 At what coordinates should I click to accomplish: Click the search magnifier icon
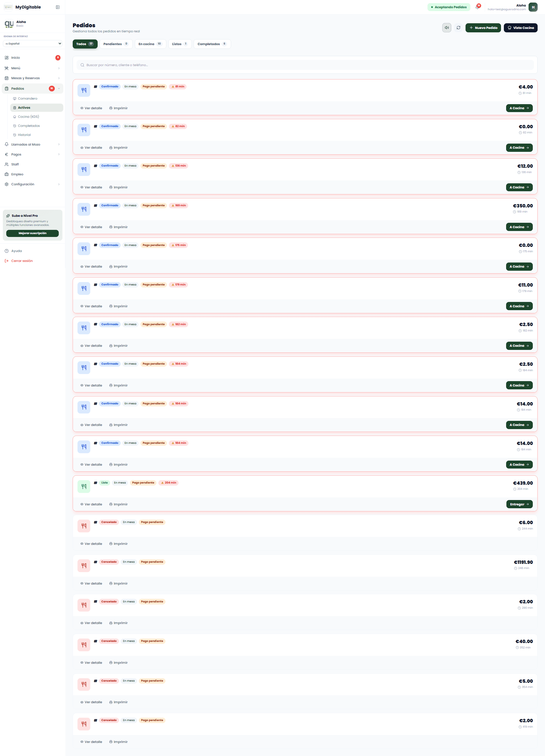tap(82, 65)
